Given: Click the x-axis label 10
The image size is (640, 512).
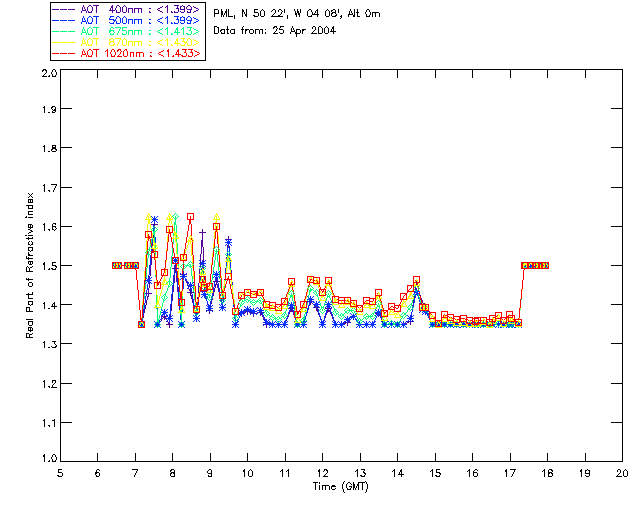Looking at the screenshot, I should 247,474.
